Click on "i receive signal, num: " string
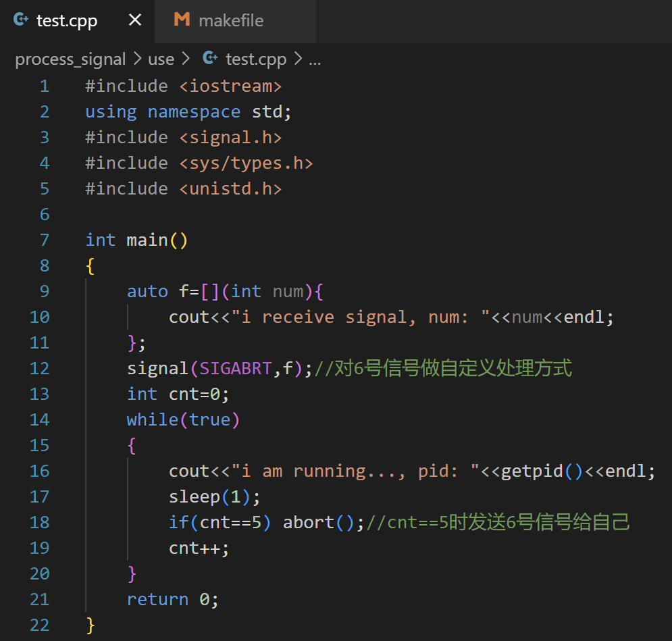This screenshot has width=672, height=641. point(361,317)
